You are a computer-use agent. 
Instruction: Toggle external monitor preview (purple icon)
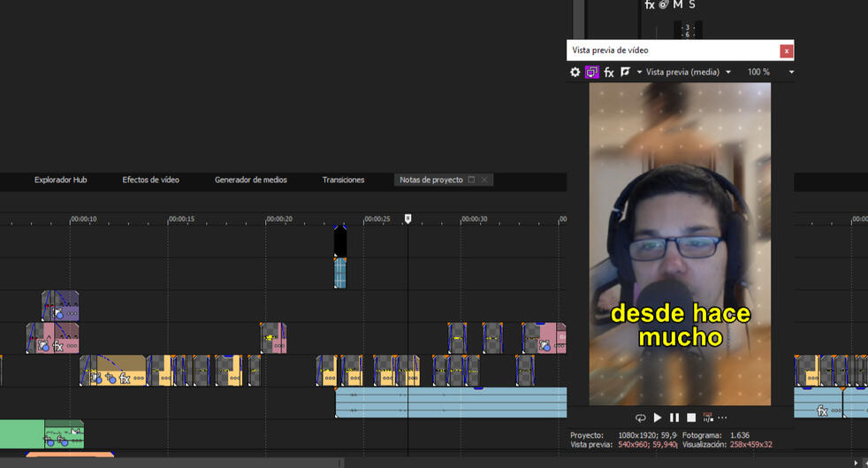tap(592, 73)
